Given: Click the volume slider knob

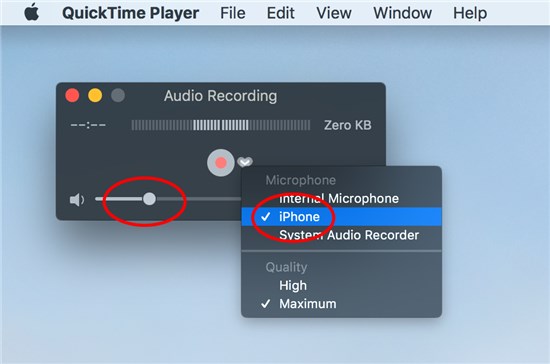Looking at the screenshot, I should point(149,199).
